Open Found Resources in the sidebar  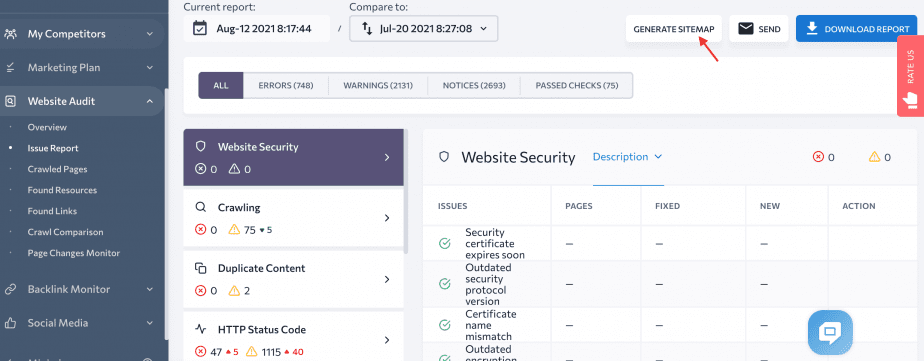tap(62, 190)
